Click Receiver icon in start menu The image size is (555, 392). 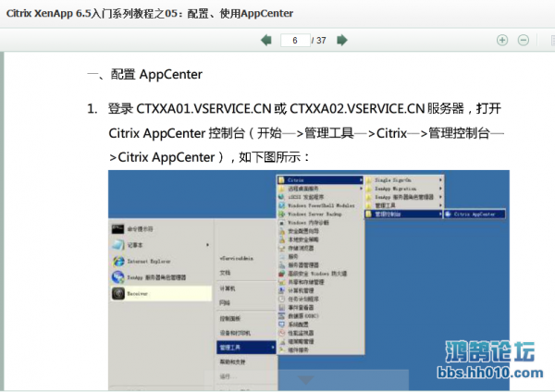point(117,293)
